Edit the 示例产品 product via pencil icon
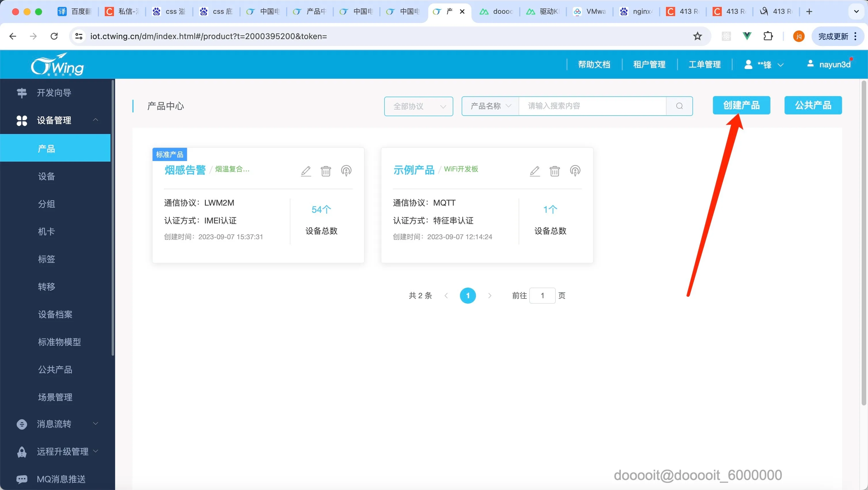Viewport: 868px width, 490px height. click(535, 171)
